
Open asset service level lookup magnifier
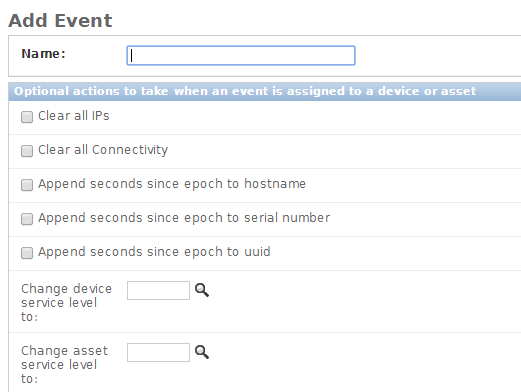coord(202,352)
